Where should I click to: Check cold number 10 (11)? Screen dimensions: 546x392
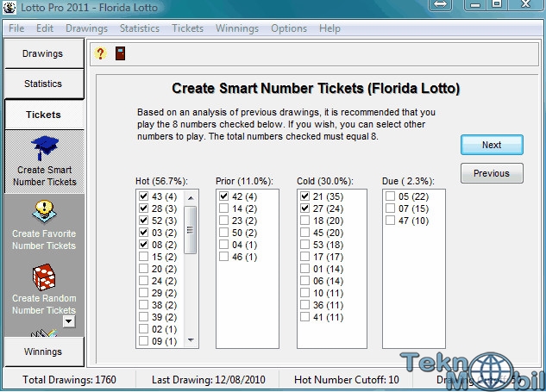click(304, 293)
